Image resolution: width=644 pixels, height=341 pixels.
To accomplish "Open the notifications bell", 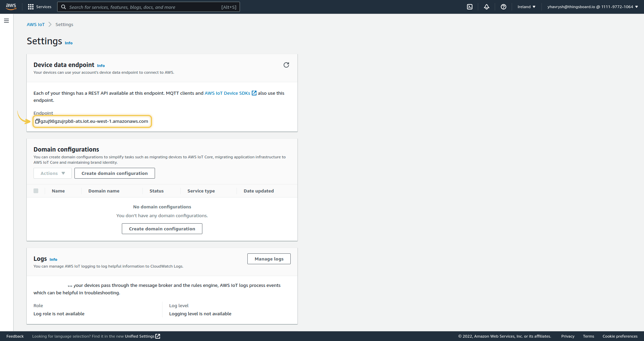I will tap(487, 7).
